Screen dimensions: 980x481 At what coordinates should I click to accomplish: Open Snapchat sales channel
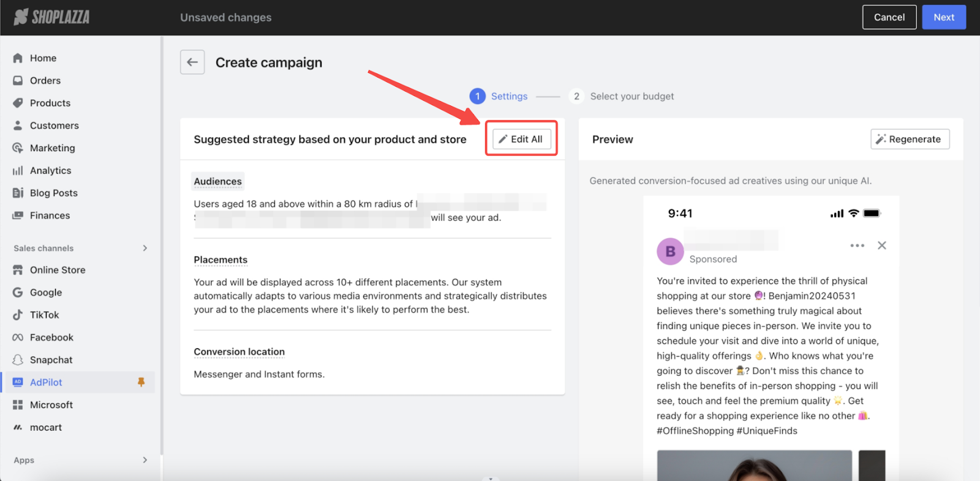point(51,360)
